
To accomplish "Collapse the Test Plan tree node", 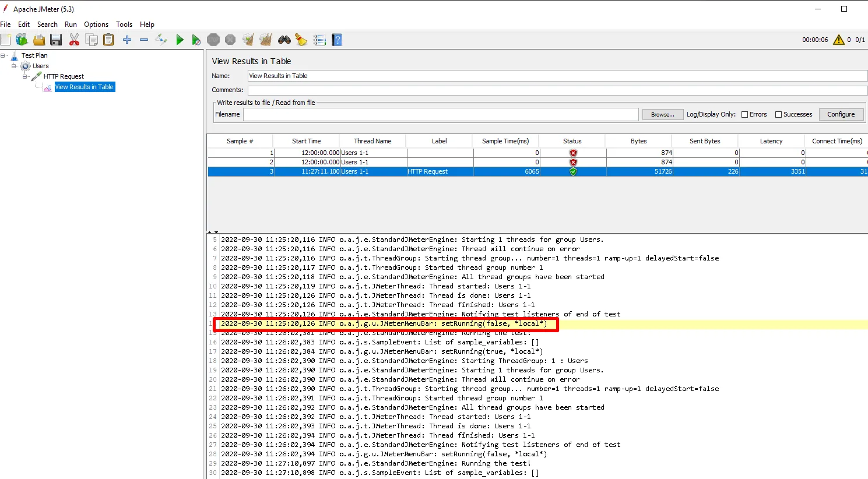I will pyautogui.click(x=3, y=55).
